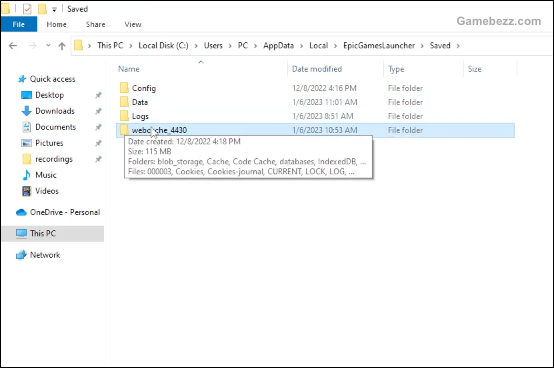554x368 pixels.
Task: Open Music in the navigation pane
Action: pyautogui.click(x=46, y=175)
